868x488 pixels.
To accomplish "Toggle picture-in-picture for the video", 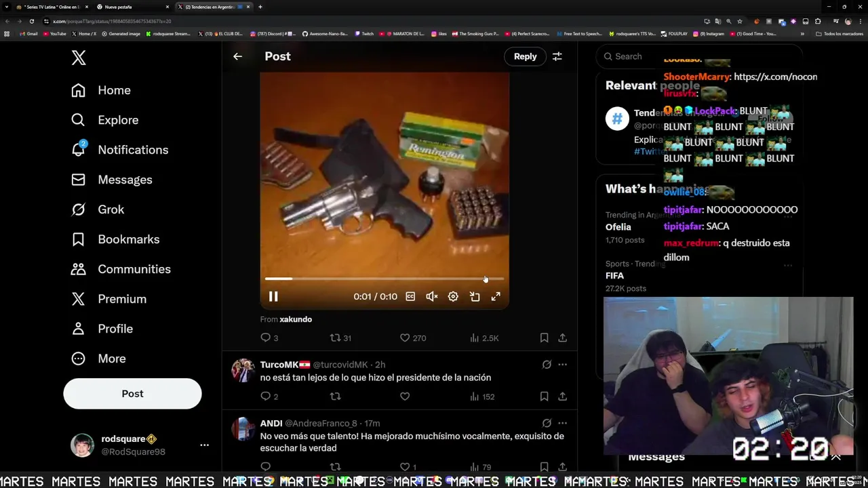I will [x=475, y=296].
